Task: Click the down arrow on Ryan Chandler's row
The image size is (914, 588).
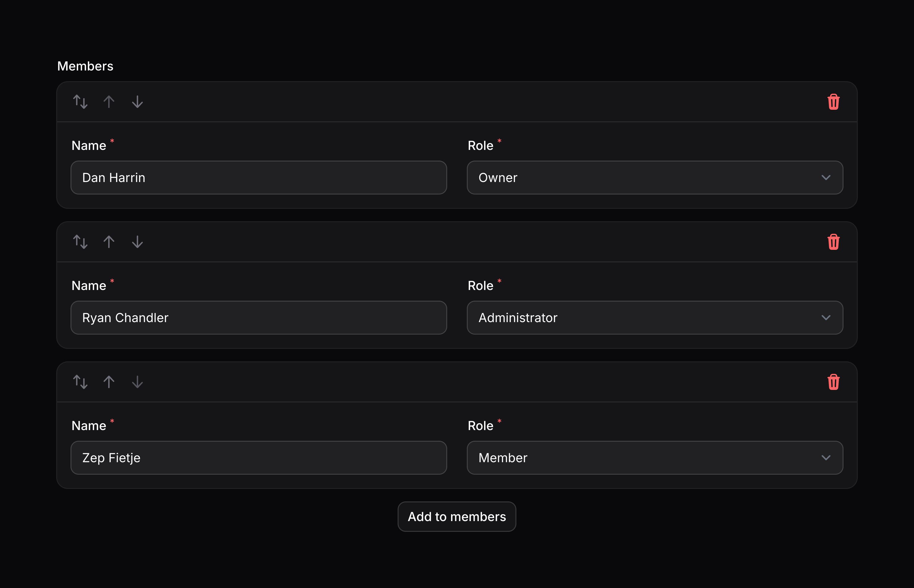Action: click(137, 242)
